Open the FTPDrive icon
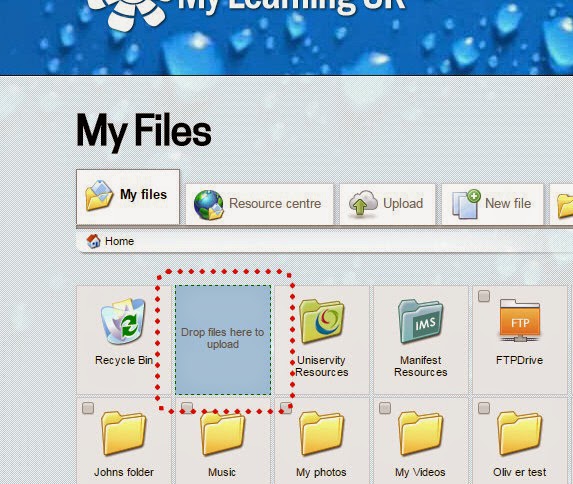 click(520, 321)
